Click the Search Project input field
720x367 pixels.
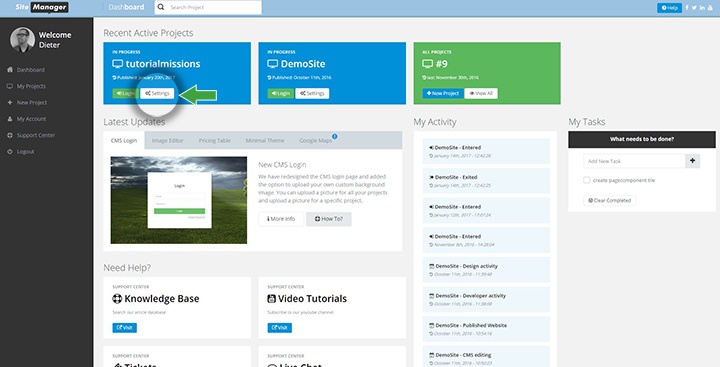[208, 7]
